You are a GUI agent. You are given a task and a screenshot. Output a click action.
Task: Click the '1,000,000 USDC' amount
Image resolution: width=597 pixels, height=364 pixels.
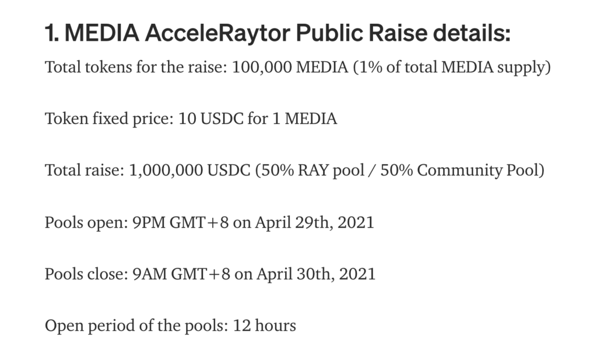189,171
